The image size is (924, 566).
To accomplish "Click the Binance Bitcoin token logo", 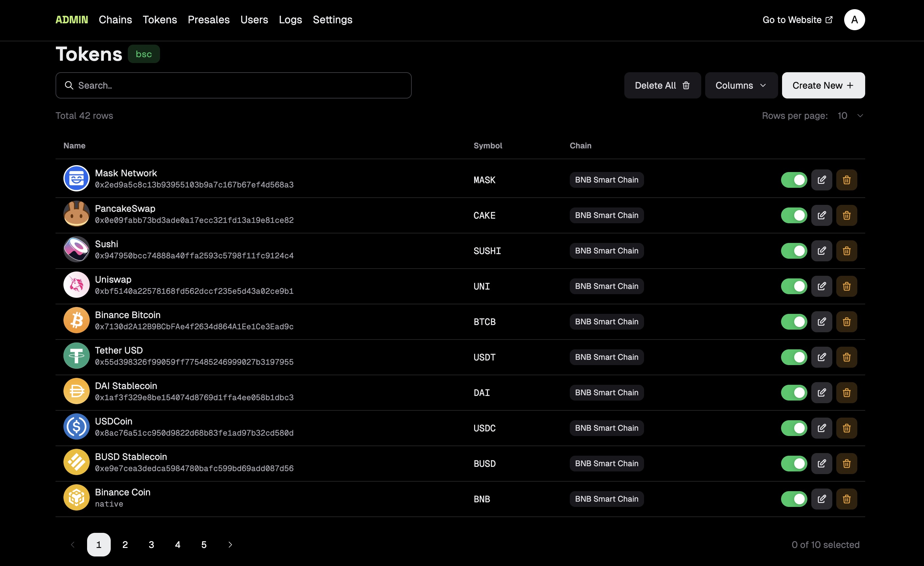I will tap(77, 320).
